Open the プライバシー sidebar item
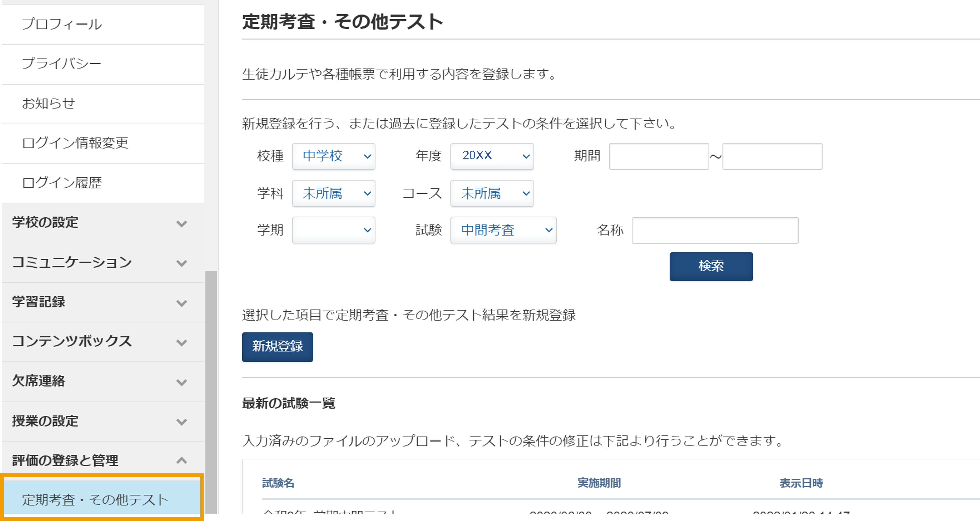Viewport: 980px width, 521px height. pos(103,64)
